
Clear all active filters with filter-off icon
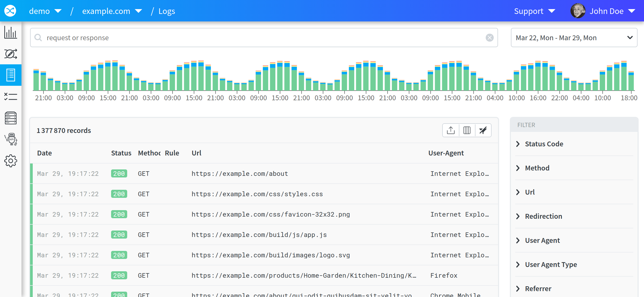point(483,130)
